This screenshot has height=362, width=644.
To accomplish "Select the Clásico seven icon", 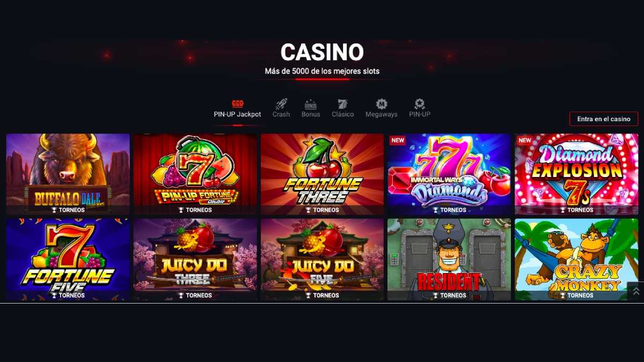I will point(342,104).
